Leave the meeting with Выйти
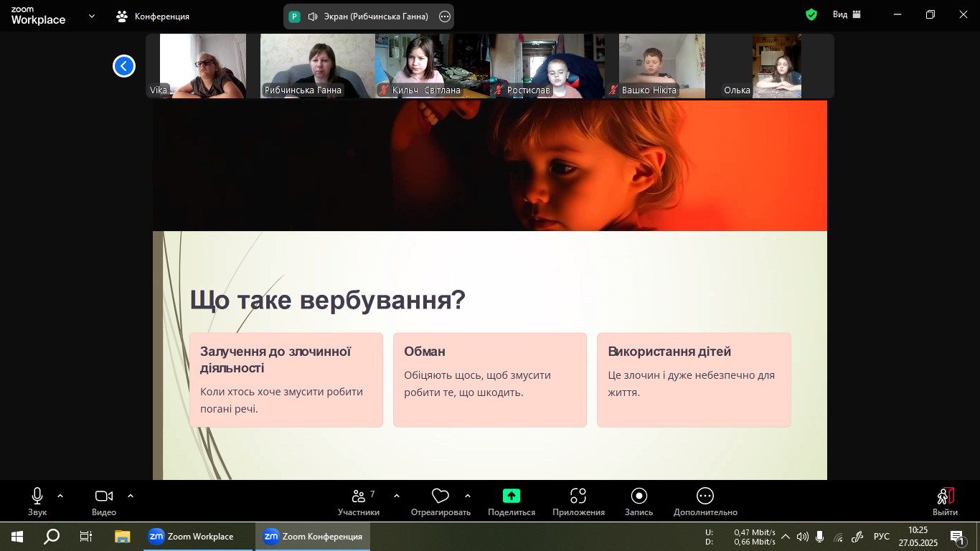This screenshot has width=980, height=551. click(945, 501)
